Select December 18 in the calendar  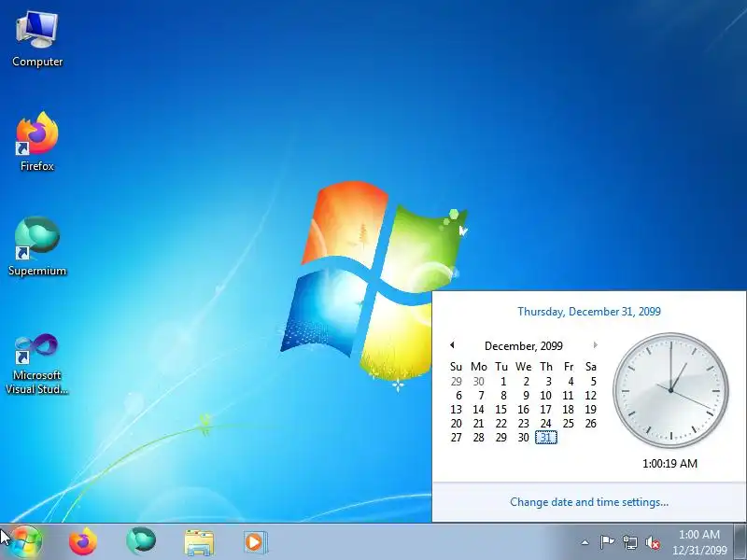pyautogui.click(x=568, y=410)
